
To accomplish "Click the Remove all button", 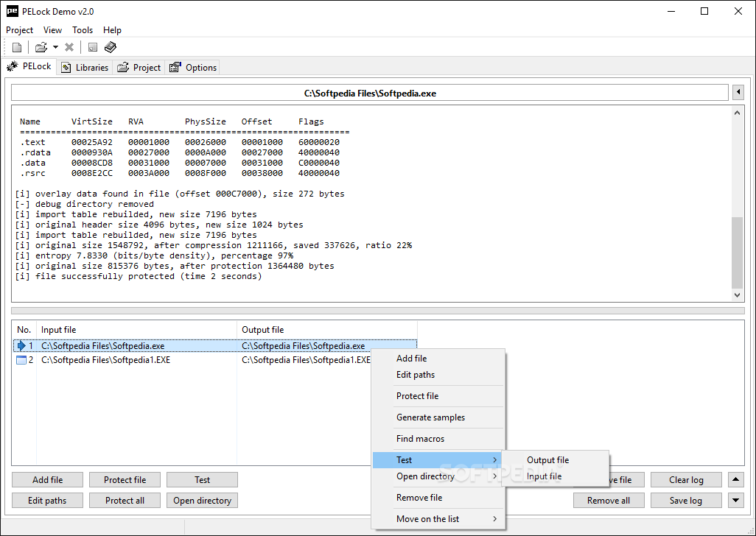I will (x=609, y=501).
